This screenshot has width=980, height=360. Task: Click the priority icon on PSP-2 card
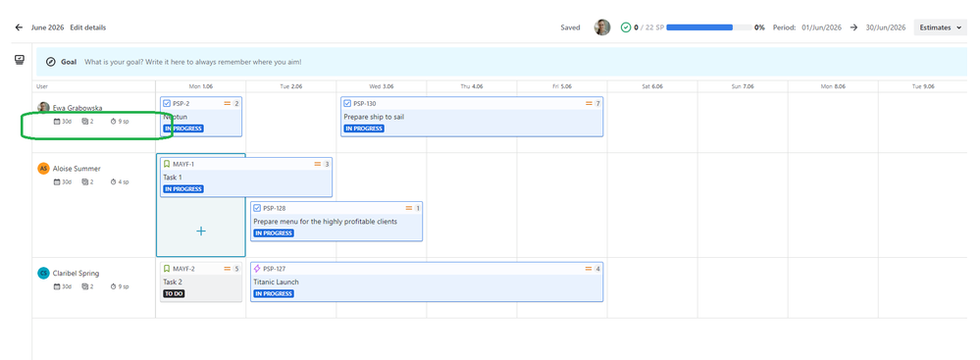pos(227,104)
